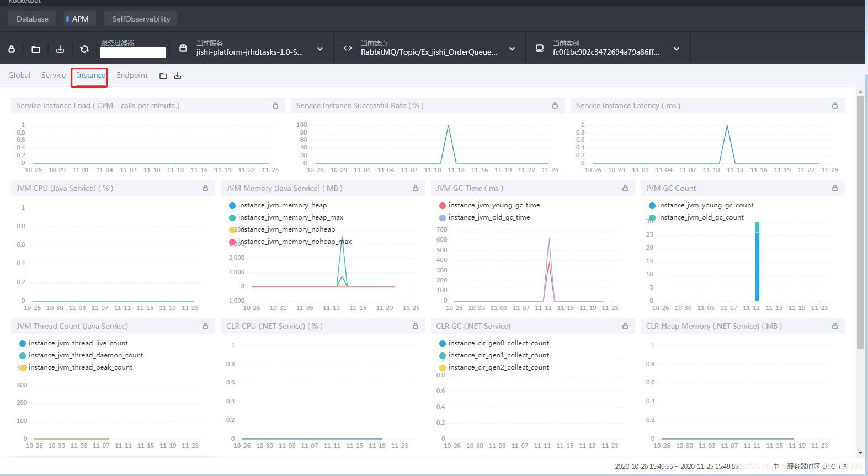
Task: Select the Global tab
Action: click(19, 75)
